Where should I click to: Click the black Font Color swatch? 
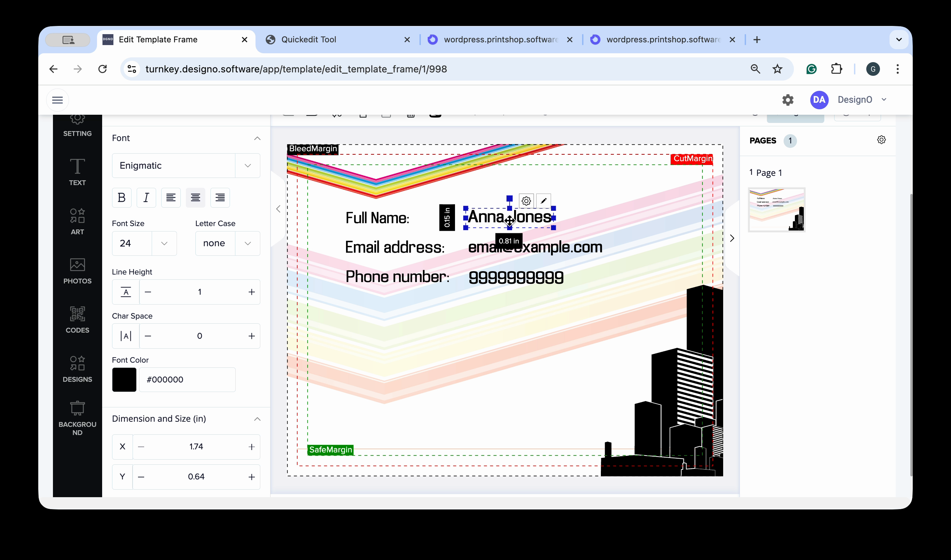(x=124, y=380)
